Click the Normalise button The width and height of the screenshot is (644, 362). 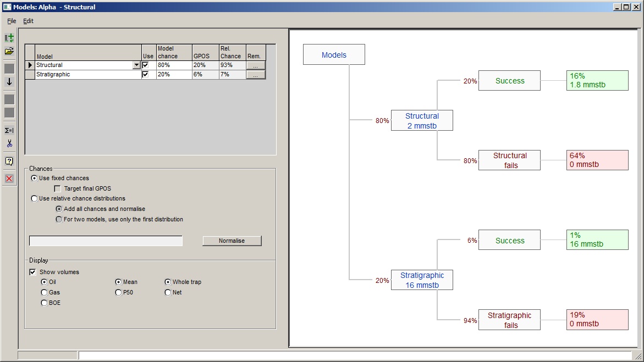pyautogui.click(x=232, y=241)
